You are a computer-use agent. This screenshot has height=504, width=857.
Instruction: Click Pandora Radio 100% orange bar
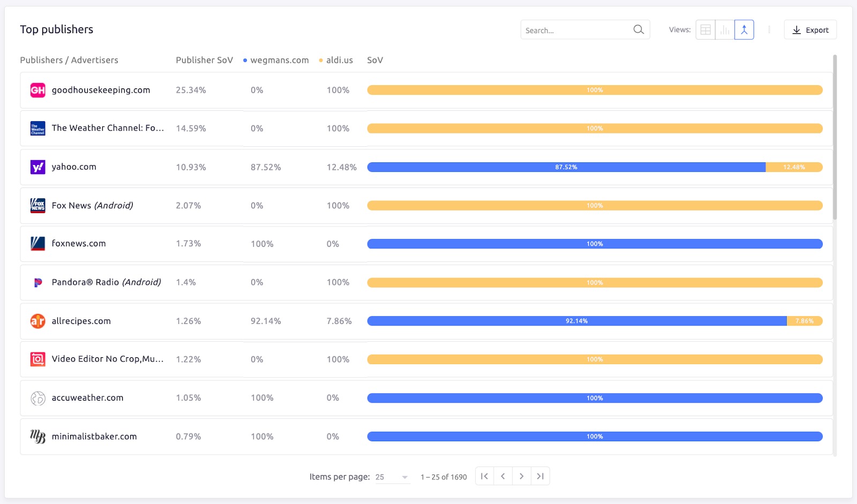pyautogui.click(x=595, y=282)
